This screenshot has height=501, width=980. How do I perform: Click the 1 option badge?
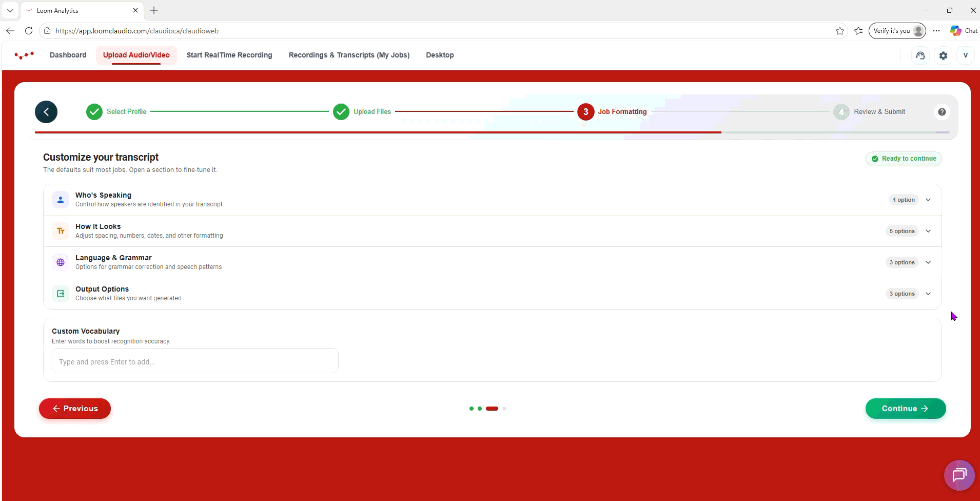[904, 200]
